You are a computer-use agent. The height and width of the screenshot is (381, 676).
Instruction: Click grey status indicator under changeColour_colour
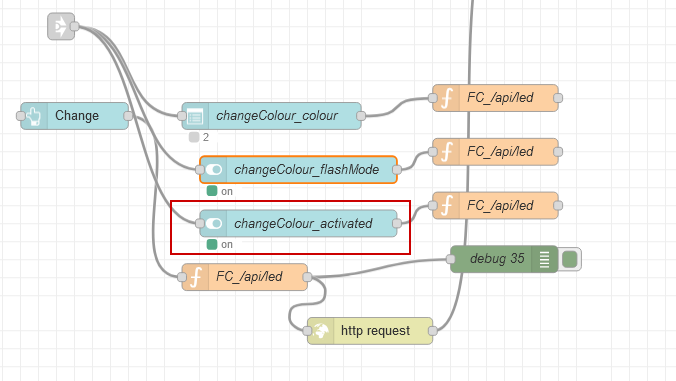[194, 137]
